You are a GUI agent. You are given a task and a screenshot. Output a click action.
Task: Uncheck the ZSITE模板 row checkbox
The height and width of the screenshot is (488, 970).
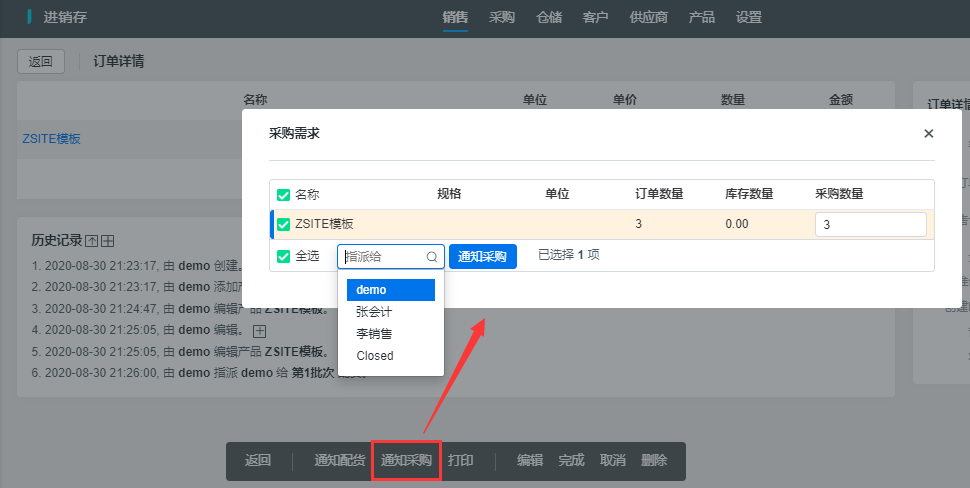(283, 224)
